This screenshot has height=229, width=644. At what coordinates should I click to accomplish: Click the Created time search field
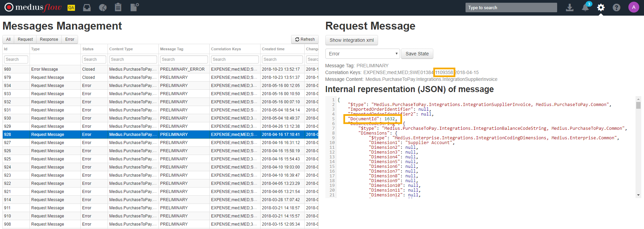pyautogui.click(x=282, y=59)
